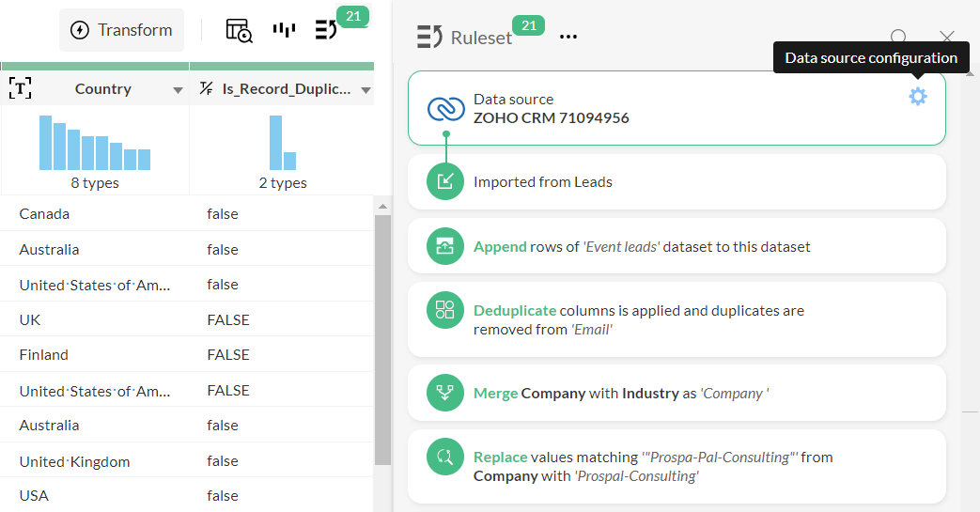Select the Imported from Leads step icon

click(445, 181)
